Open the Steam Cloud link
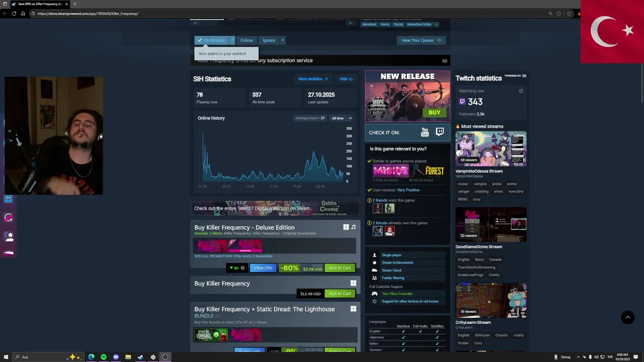 coord(391,270)
